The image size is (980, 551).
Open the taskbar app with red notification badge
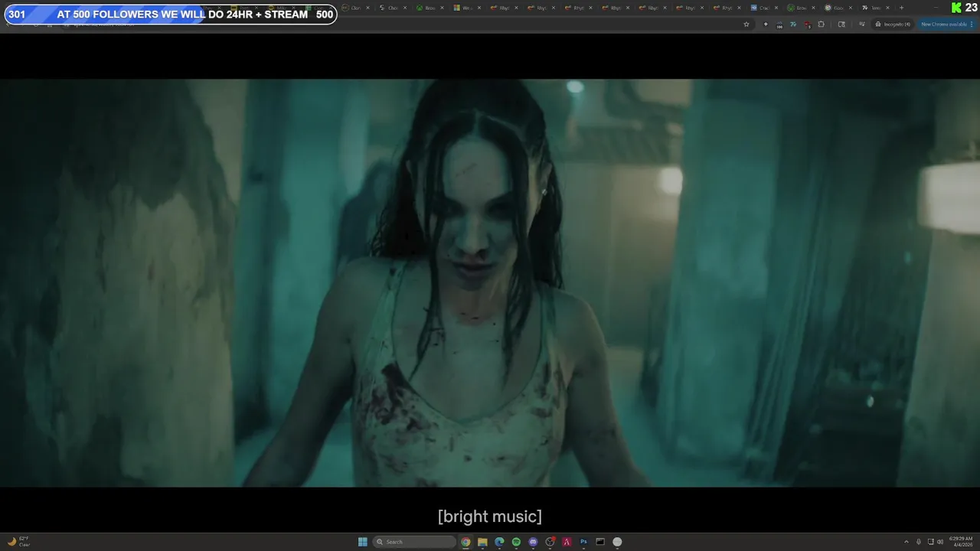(x=550, y=542)
